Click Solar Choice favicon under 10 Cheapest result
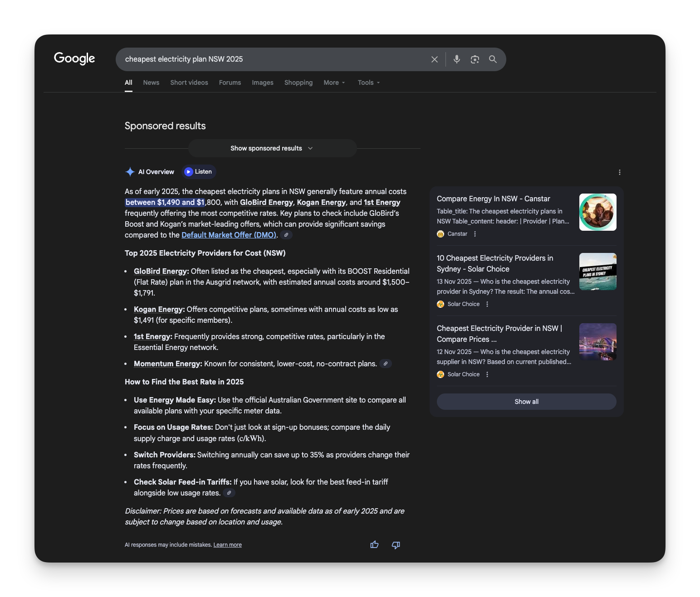This screenshot has height=597, width=700. click(x=441, y=304)
